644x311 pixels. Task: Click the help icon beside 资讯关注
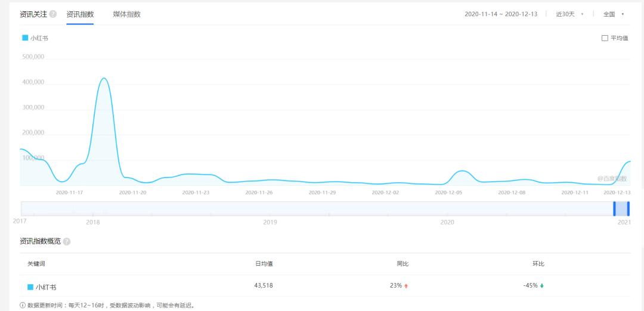[x=53, y=14]
